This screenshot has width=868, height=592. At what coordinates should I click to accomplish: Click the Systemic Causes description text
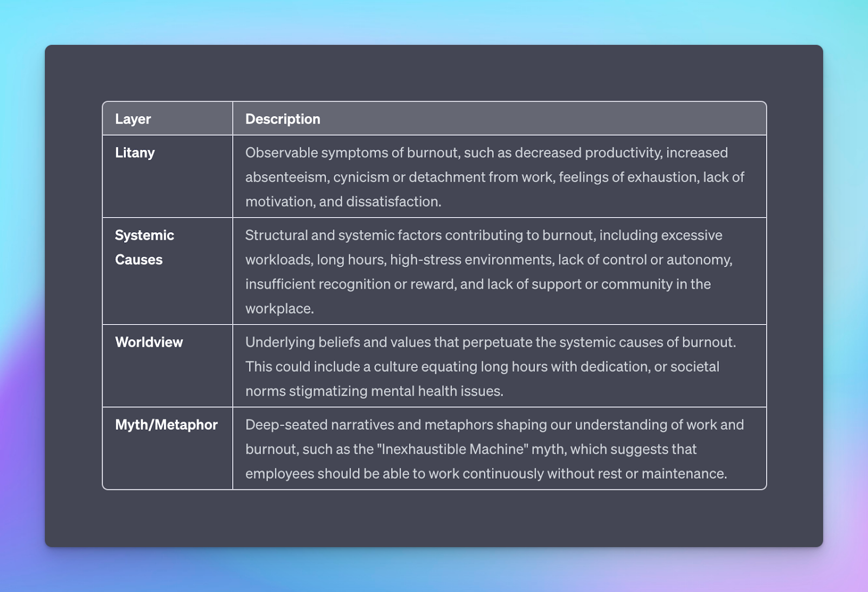pos(489,272)
